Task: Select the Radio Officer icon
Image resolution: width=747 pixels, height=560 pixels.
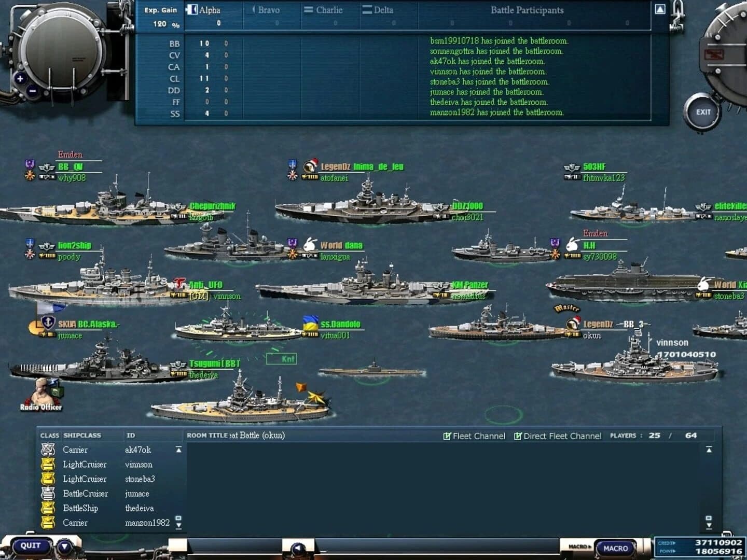Action: coord(41,391)
